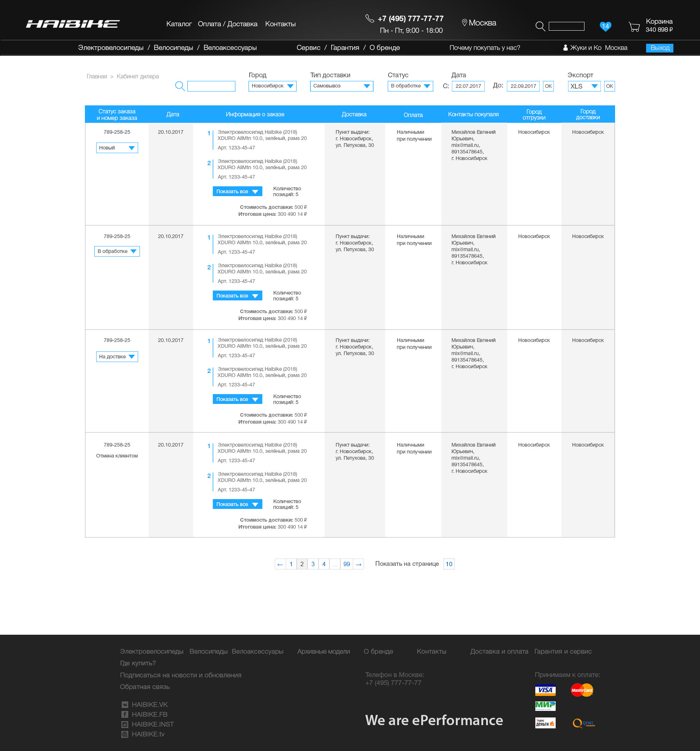
Task: Click the Яндекс Деньги payment logo
Action: [x=545, y=723]
